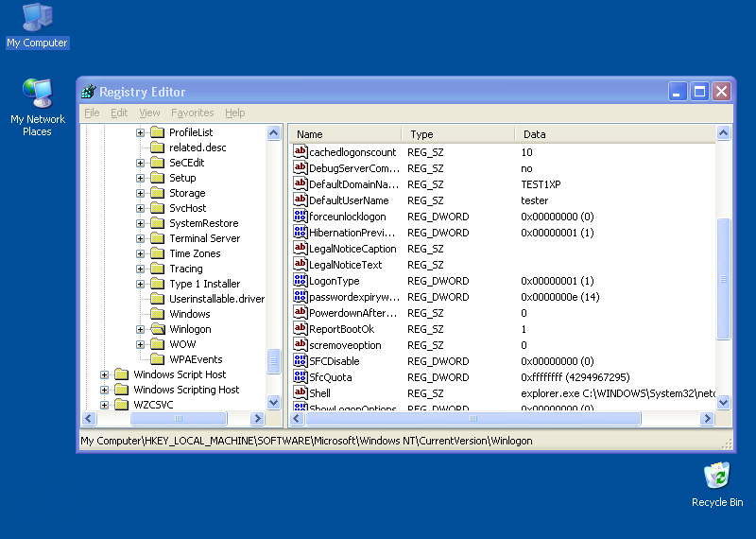Expand the SvcHost key
756x539 pixels.
click(140, 208)
